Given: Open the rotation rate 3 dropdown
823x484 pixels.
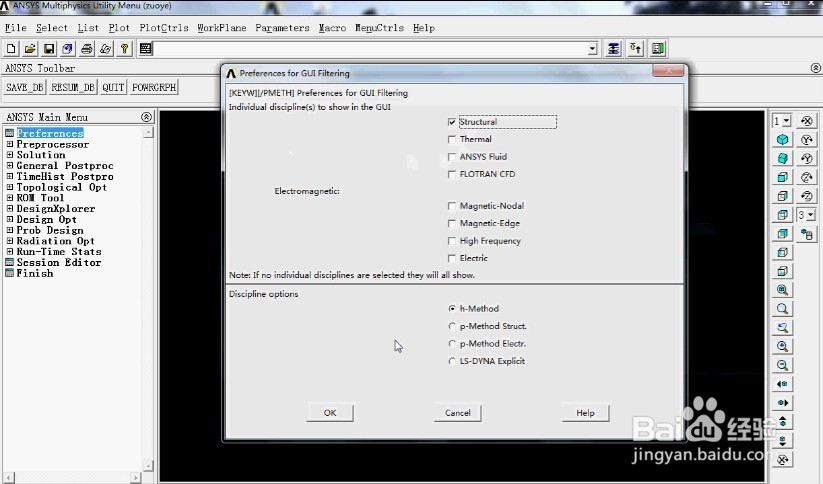Looking at the screenshot, I should [x=811, y=215].
